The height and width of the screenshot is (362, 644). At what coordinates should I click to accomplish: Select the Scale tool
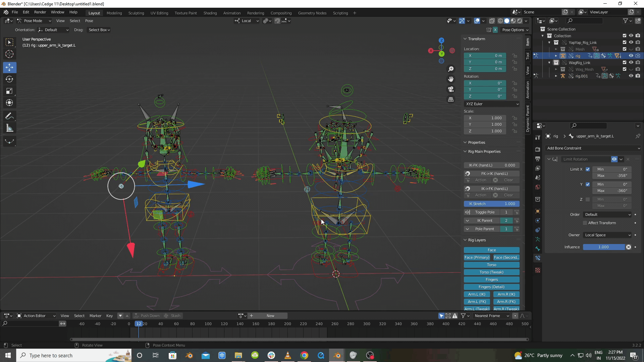9,91
